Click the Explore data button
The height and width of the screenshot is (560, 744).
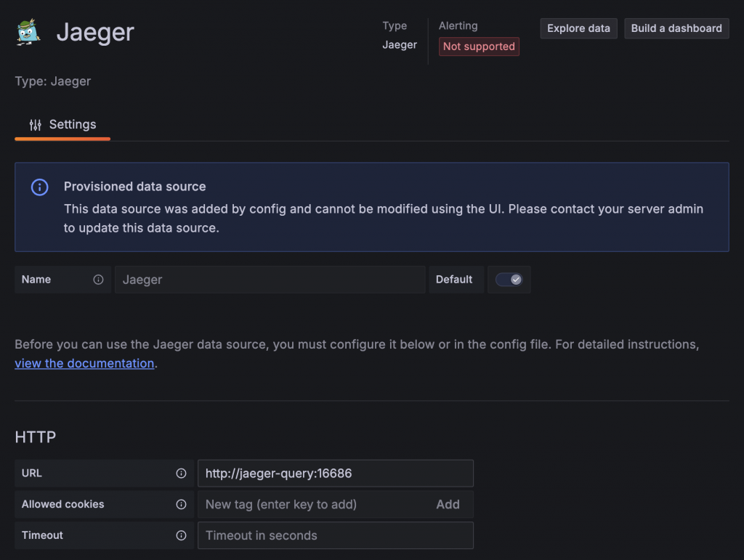[x=578, y=28]
